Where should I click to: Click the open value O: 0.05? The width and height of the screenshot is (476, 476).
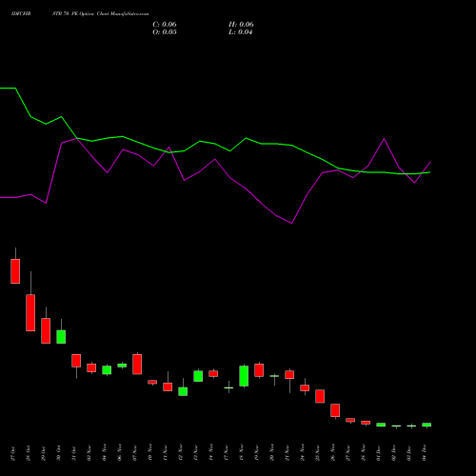click(165, 32)
